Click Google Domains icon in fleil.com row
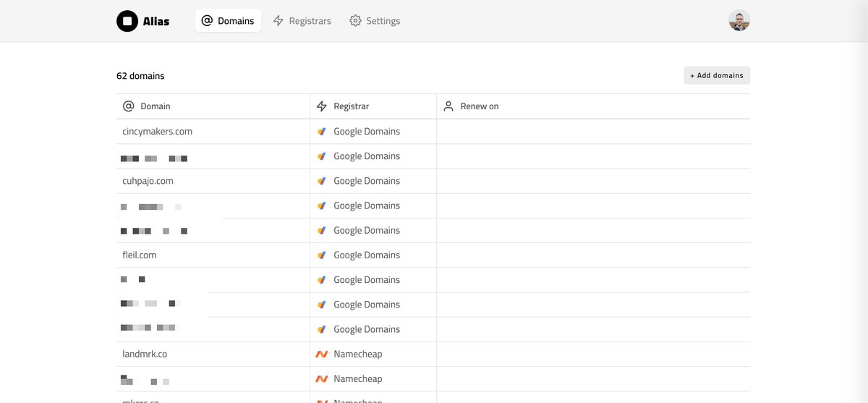This screenshot has width=868, height=403. coord(322,255)
